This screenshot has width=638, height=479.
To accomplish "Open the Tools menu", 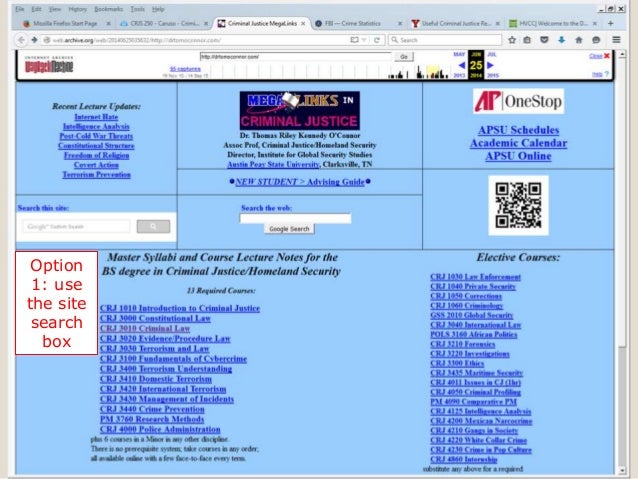I will (x=137, y=9).
